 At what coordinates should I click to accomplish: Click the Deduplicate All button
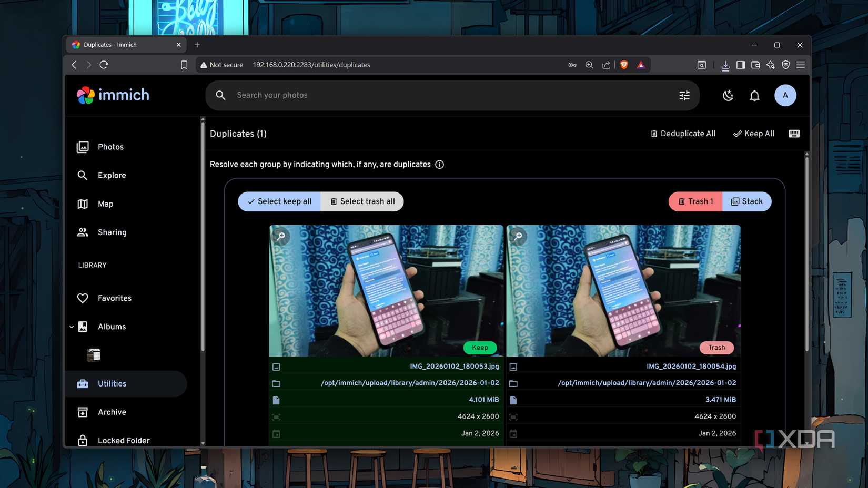[x=683, y=134]
